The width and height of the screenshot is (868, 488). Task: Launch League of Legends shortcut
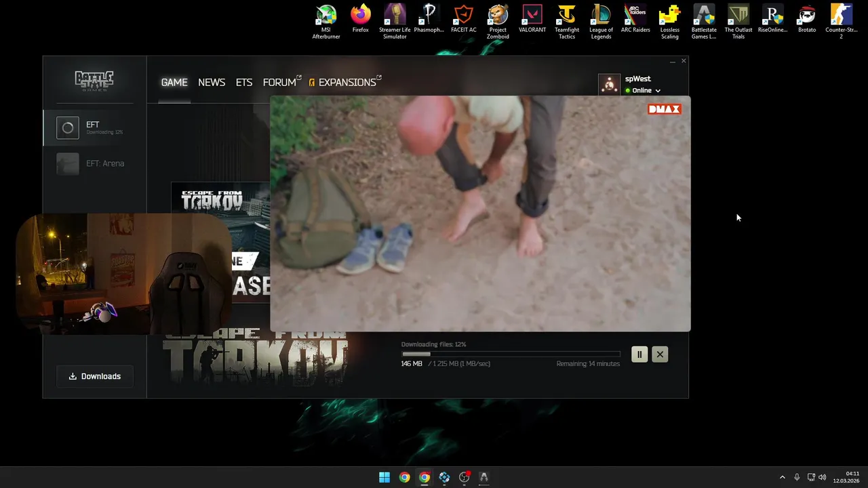click(601, 22)
